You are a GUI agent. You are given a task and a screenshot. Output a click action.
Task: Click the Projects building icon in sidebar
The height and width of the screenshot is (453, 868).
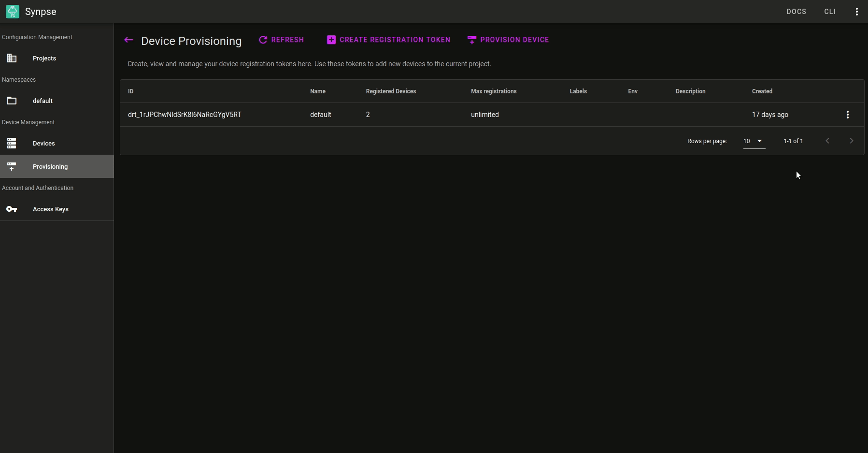pyautogui.click(x=12, y=58)
